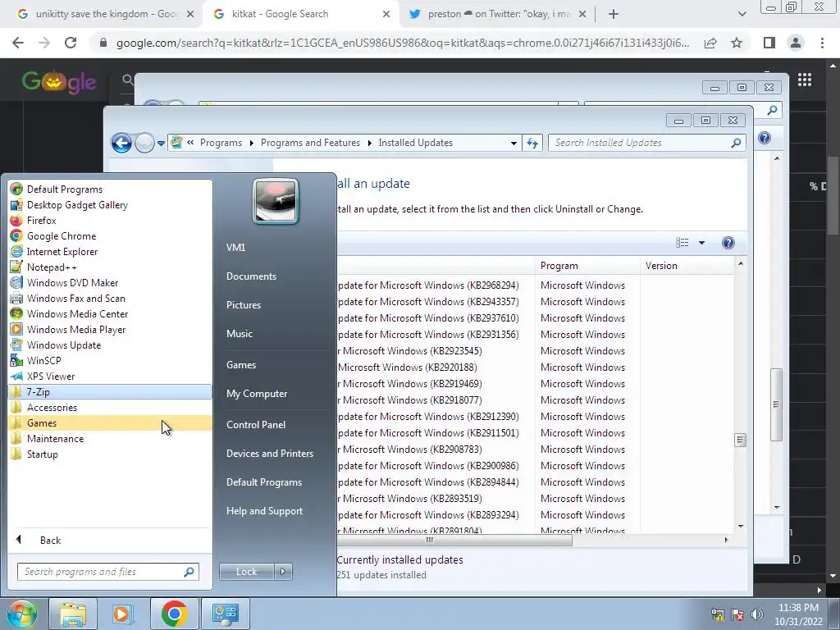Click the network tray icon
Screen dimensions: 840x630
[717, 614]
